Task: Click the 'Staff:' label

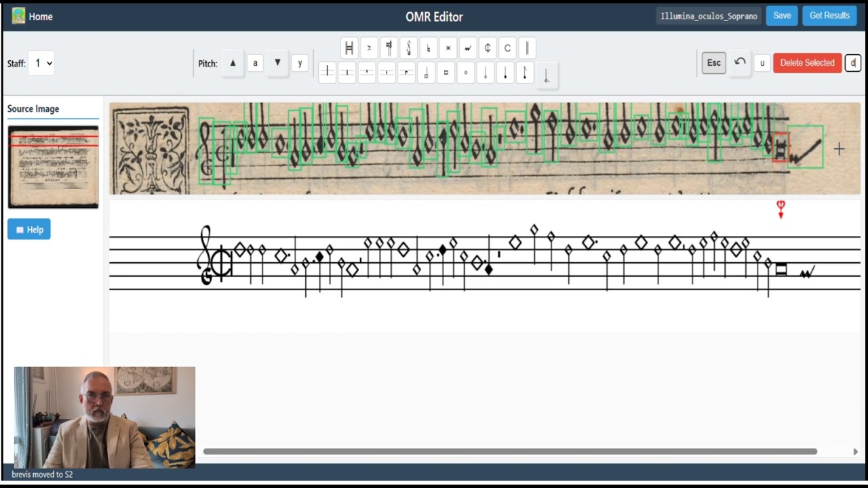Action: (16, 64)
